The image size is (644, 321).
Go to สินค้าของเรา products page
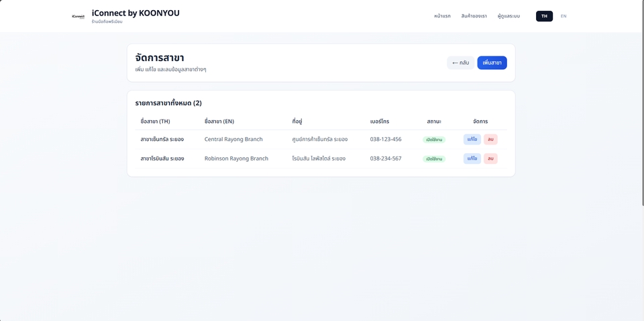[x=474, y=16]
